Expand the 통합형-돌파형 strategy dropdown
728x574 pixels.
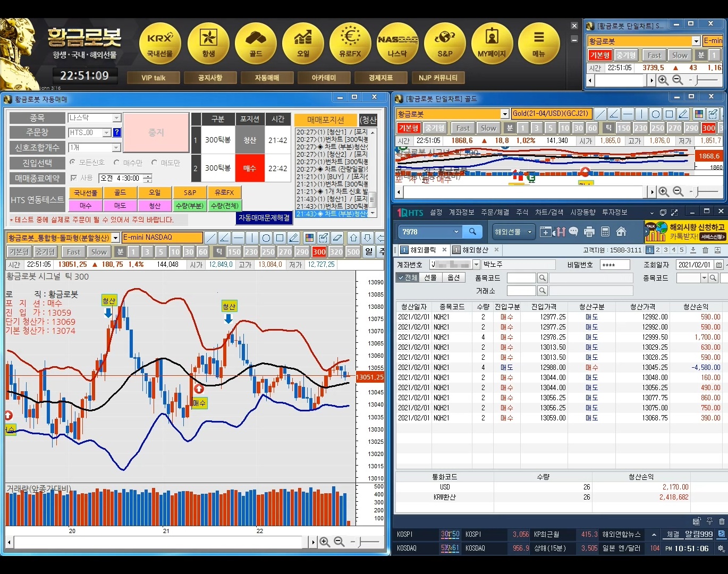click(x=115, y=238)
